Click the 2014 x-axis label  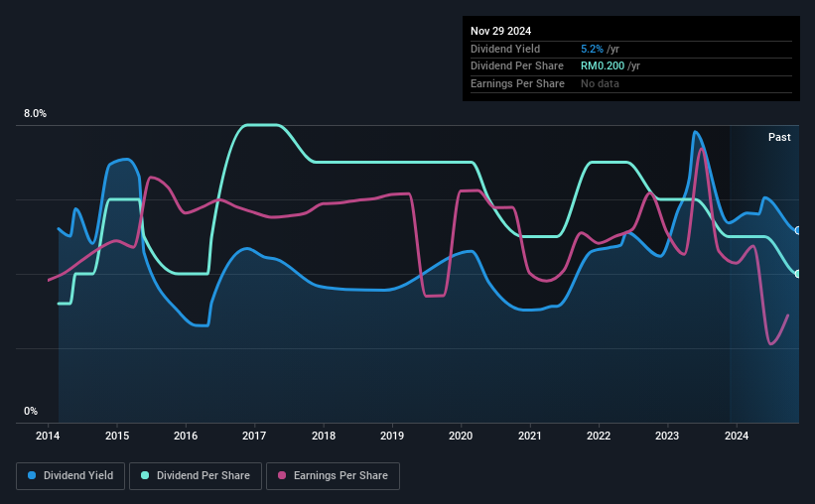tap(48, 436)
